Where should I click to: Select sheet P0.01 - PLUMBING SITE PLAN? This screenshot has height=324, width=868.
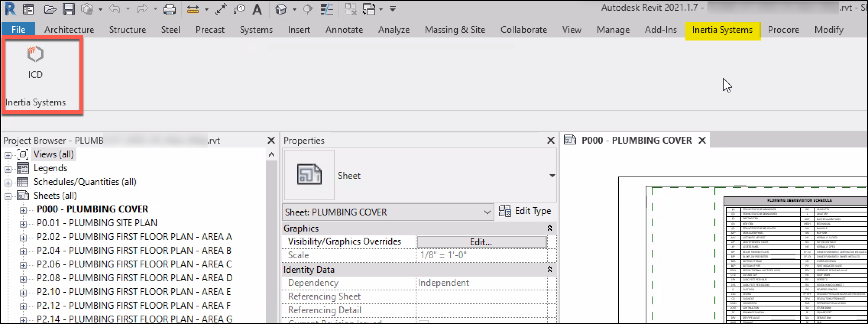(97, 223)
